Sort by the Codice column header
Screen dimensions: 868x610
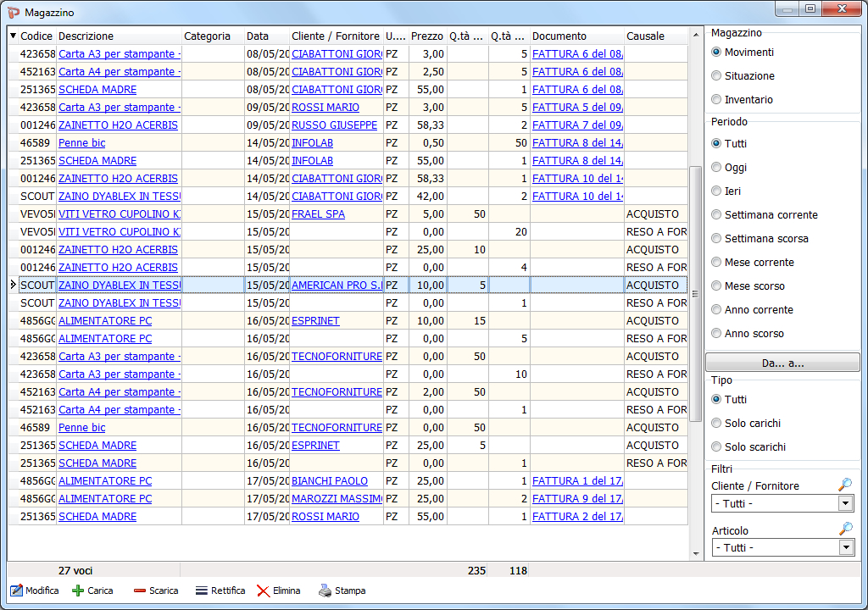[x=36, y=36]
